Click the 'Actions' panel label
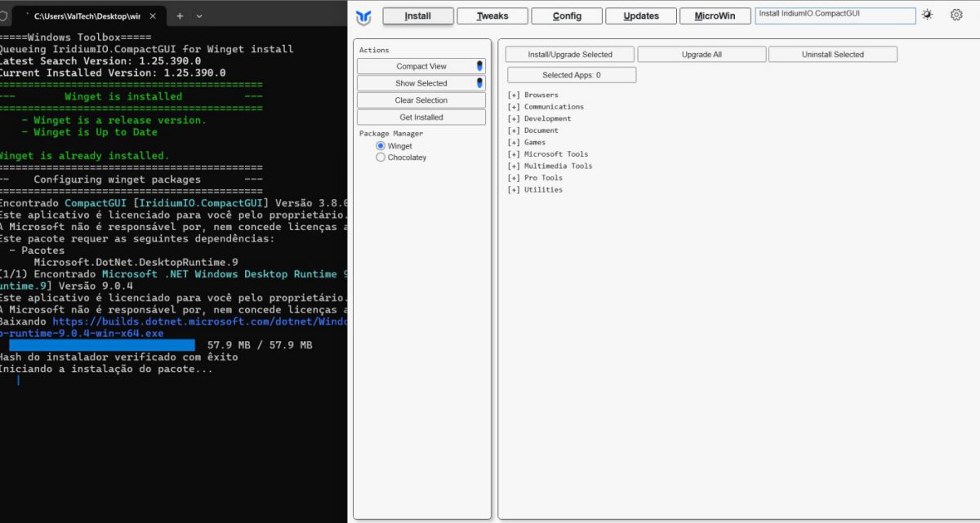This screenshot has width=980, height=523. coord(374,50)
